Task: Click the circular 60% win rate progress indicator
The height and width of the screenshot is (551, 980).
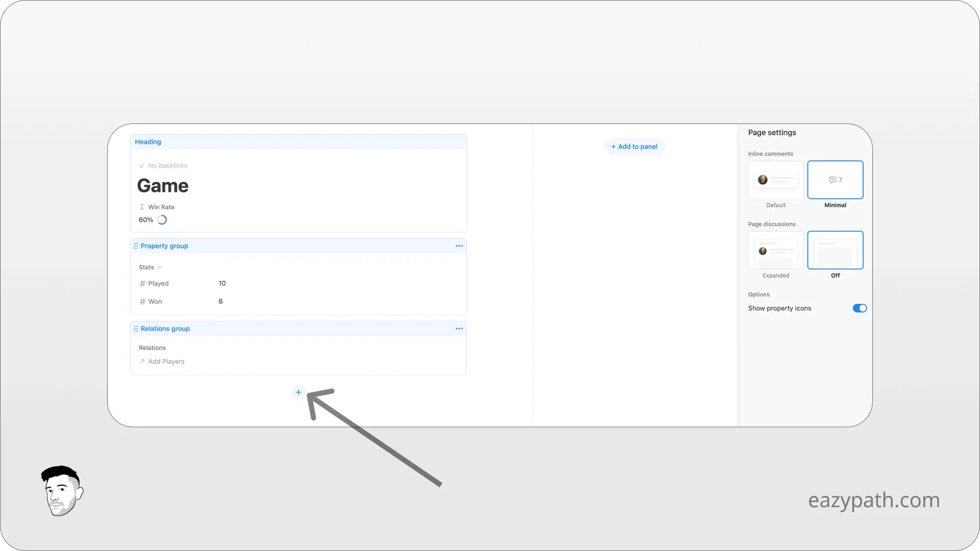Action: [x=162, y=219]
